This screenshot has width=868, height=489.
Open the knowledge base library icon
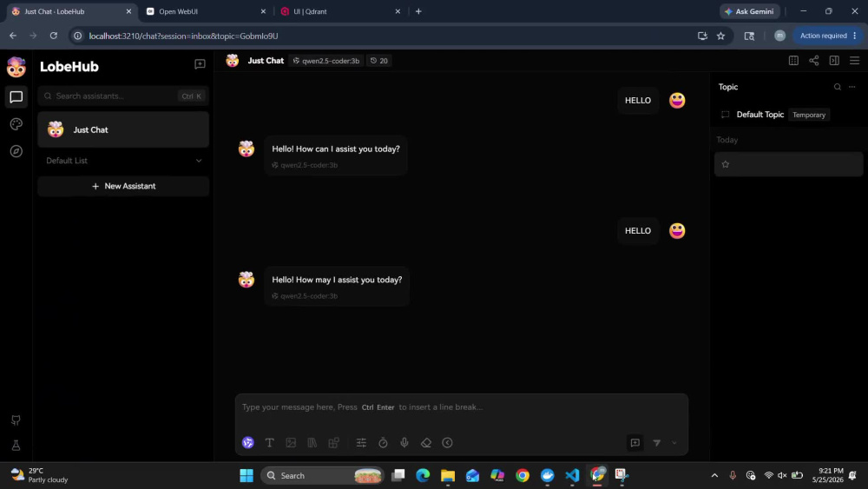tap(312, 442)
